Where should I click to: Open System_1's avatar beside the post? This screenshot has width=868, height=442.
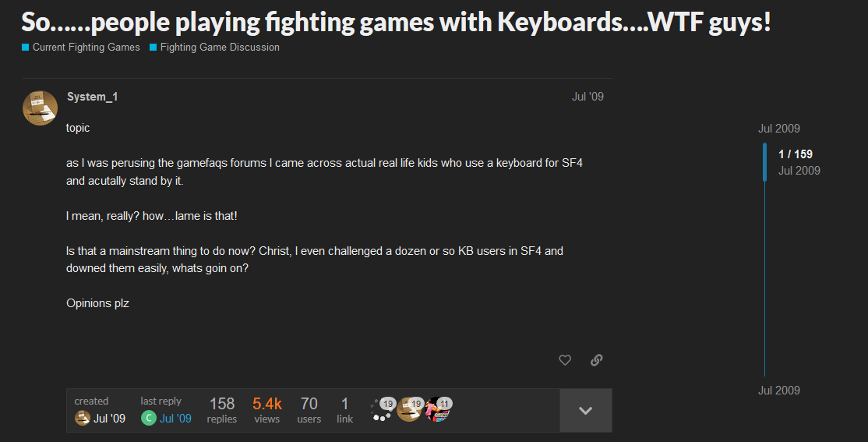pyautogui.click(x=40, y=108)
